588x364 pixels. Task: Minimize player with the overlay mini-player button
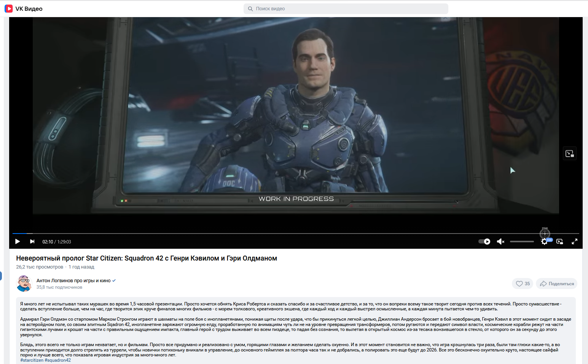tap(570, 153)
